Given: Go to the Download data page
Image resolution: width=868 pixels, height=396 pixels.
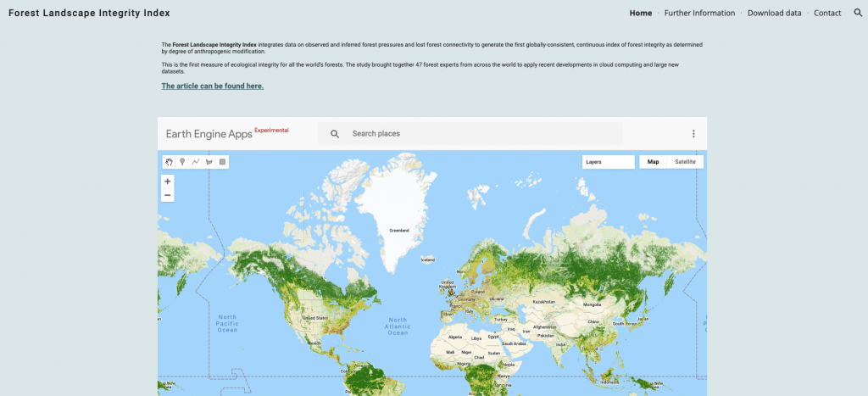Looking at the screenshot, I should coord(774,13).
